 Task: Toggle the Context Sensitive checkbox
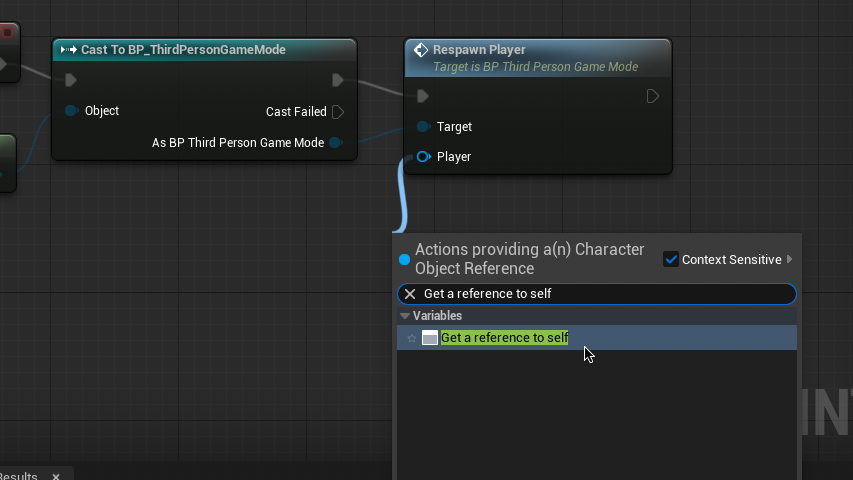click(671, 259)
